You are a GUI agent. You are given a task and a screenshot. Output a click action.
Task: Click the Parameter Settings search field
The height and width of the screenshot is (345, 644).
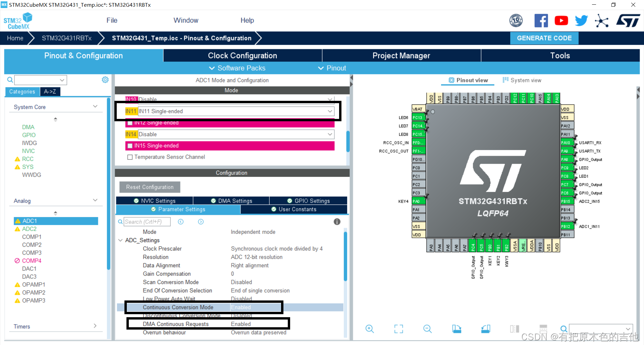pyautogui.click(x=147, y=221)
